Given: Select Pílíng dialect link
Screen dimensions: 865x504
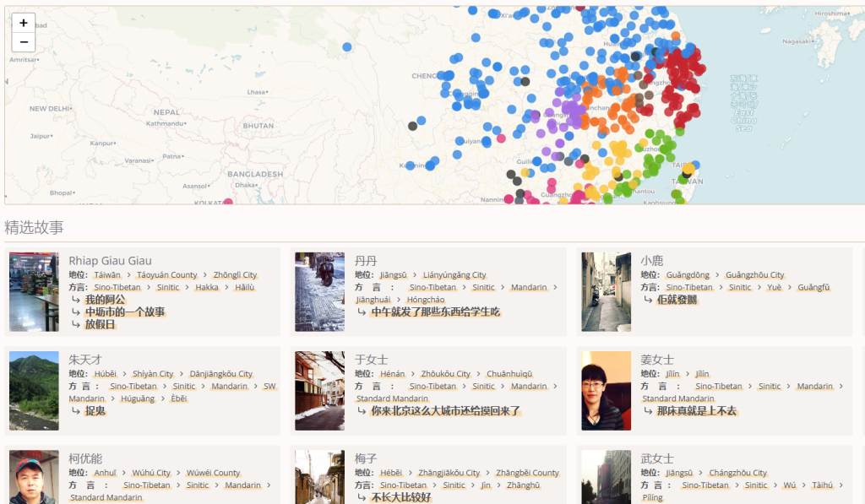Looking at the screenshot, I should [653, 497].
